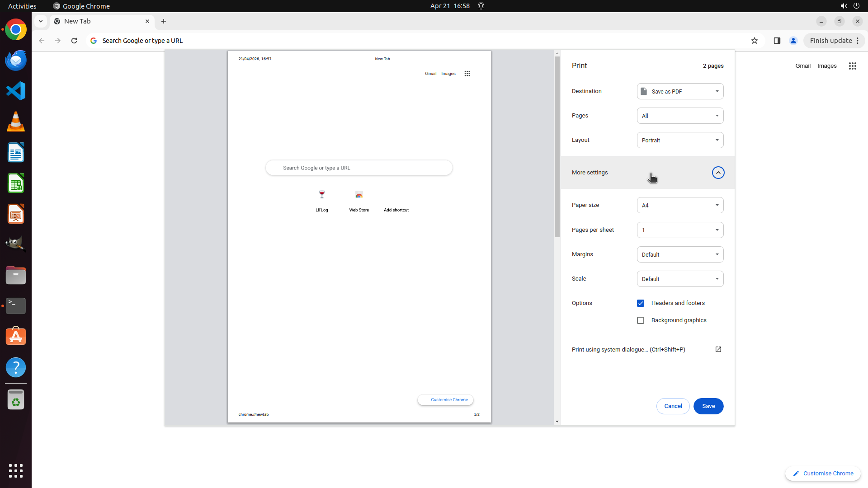Click the Cancel button

pyautogui.click(x=673, y=406)
